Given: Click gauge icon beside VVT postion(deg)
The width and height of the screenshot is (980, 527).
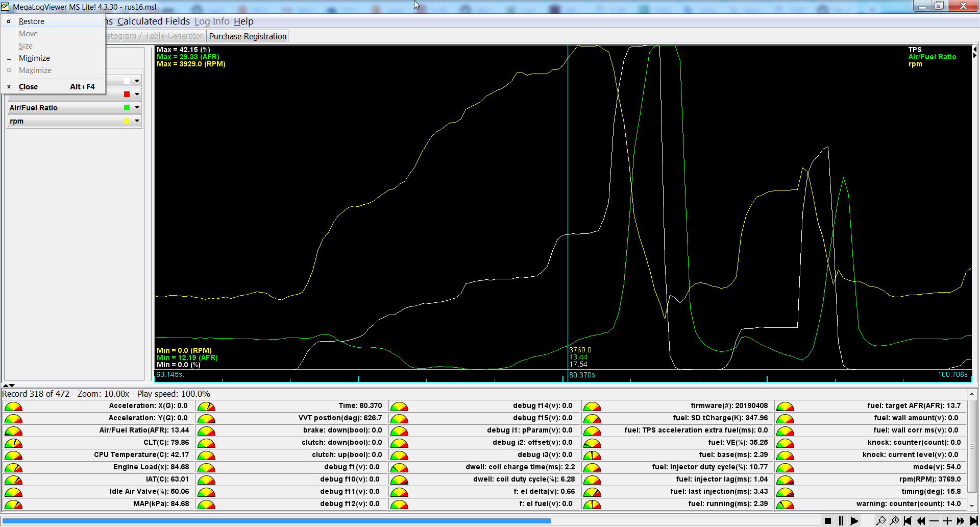Looking at the screenshot, I should [x=206, y=419].
